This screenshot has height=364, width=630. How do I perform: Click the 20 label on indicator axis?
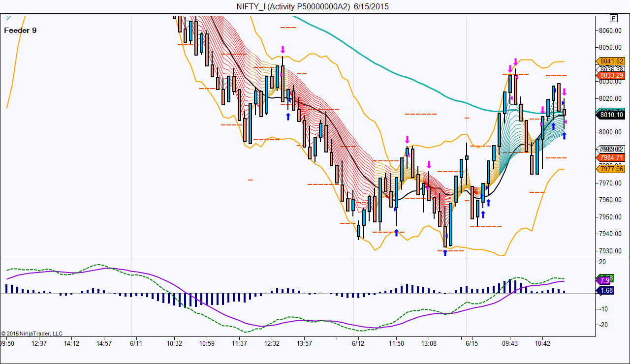(x=602, y=262)
